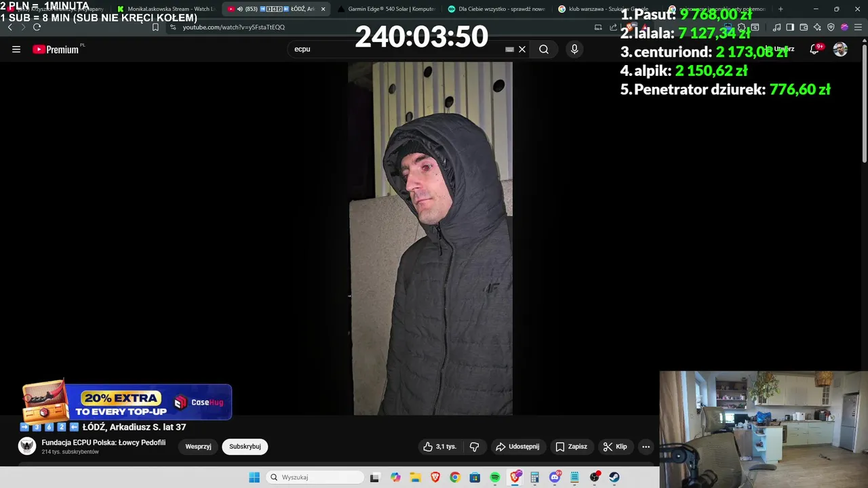This screenshot has height=488, width=868.
Task: Open Calculator from the taskbar
Action: [535, 477]
